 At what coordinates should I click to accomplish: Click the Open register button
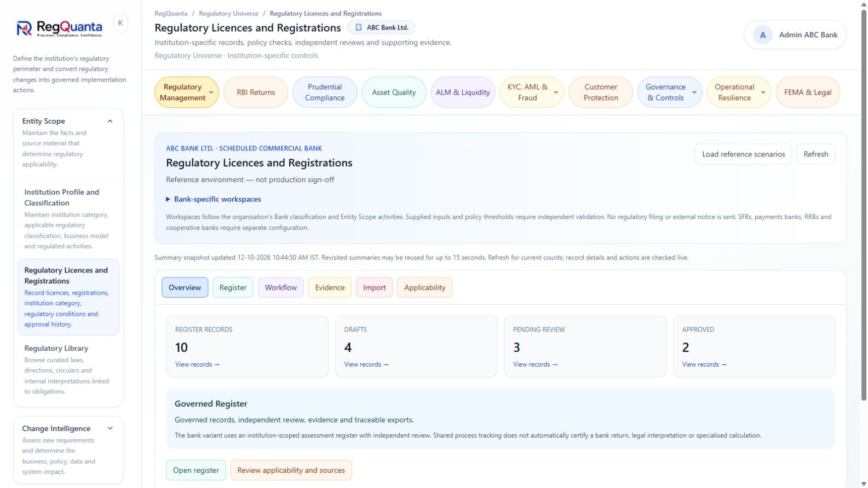point(196,470)
